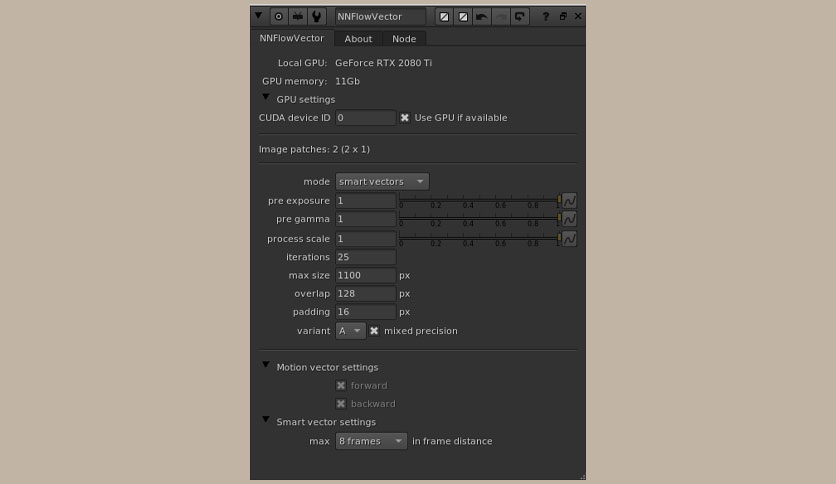Toggle the forward checkbox

tap(341, 385)
